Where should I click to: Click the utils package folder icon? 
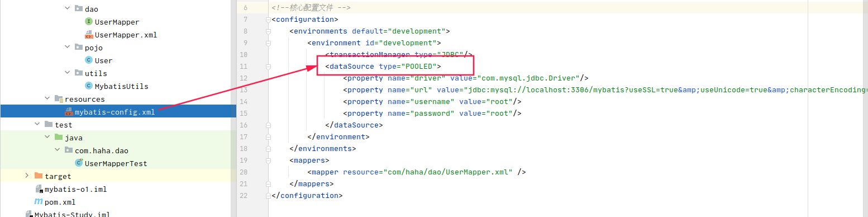(x=78, y=73)
